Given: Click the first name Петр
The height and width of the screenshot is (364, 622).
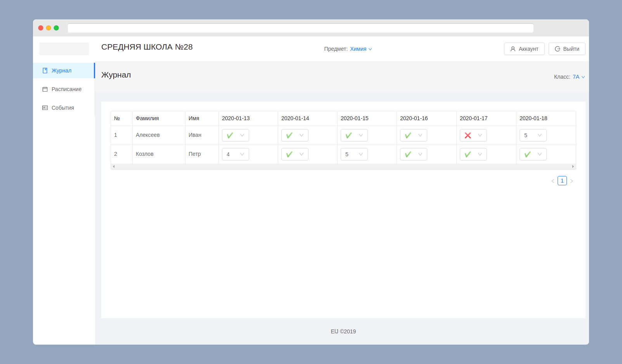Looking at the screenshot, I should pos(195,154).
